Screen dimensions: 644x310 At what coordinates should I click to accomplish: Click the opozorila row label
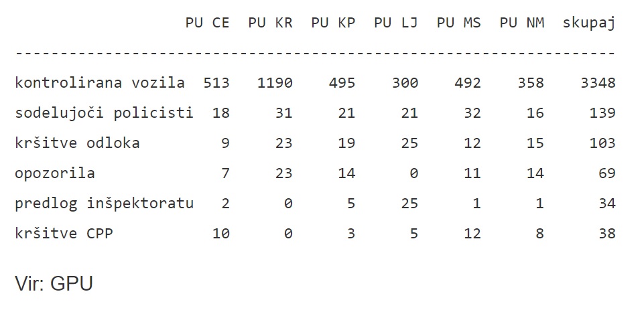(55, 173)
